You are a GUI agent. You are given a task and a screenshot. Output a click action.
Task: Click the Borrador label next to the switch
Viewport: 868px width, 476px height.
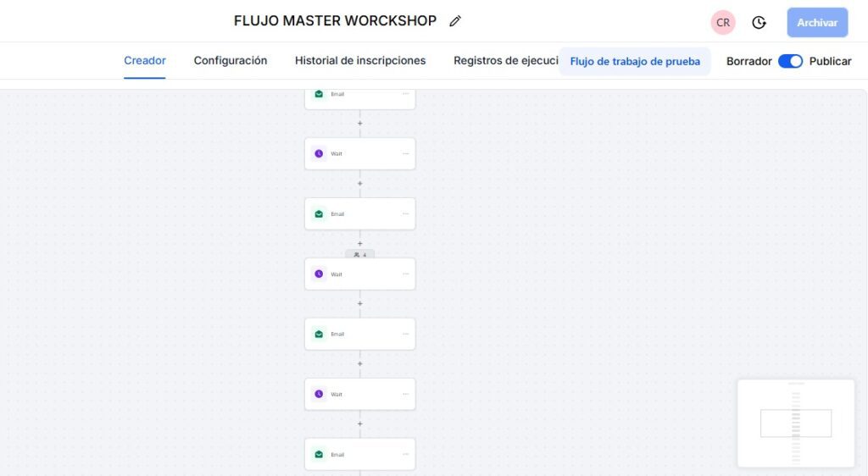pyautogui.click(x=748, y=61)
